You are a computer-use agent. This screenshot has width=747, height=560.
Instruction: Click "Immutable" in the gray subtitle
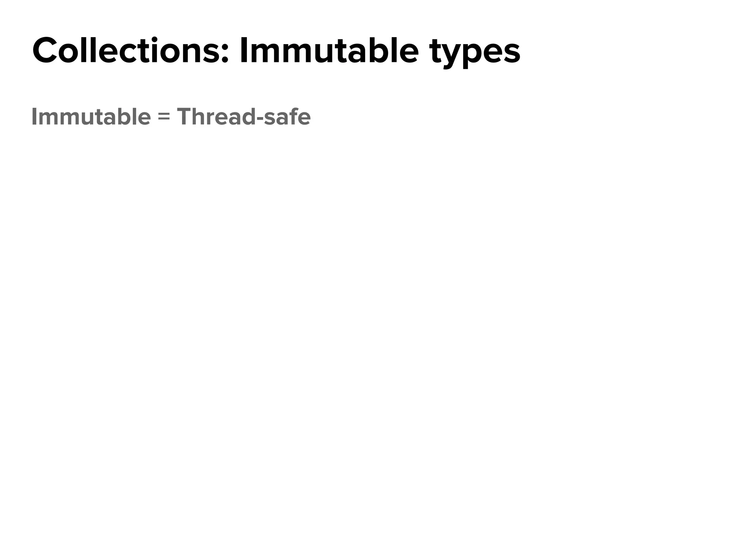[91, 117]
